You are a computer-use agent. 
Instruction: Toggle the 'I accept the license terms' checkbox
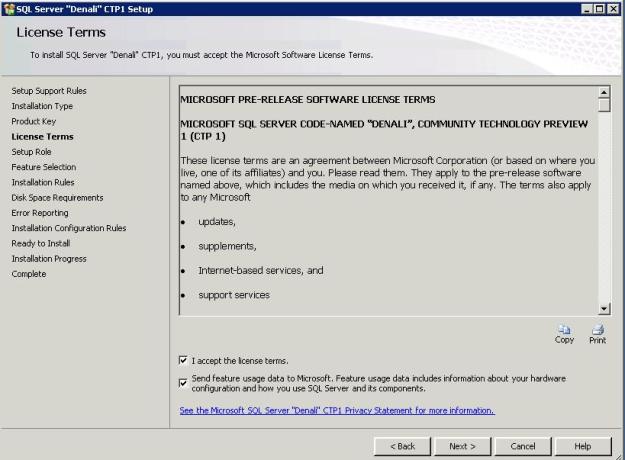(181, 360)
